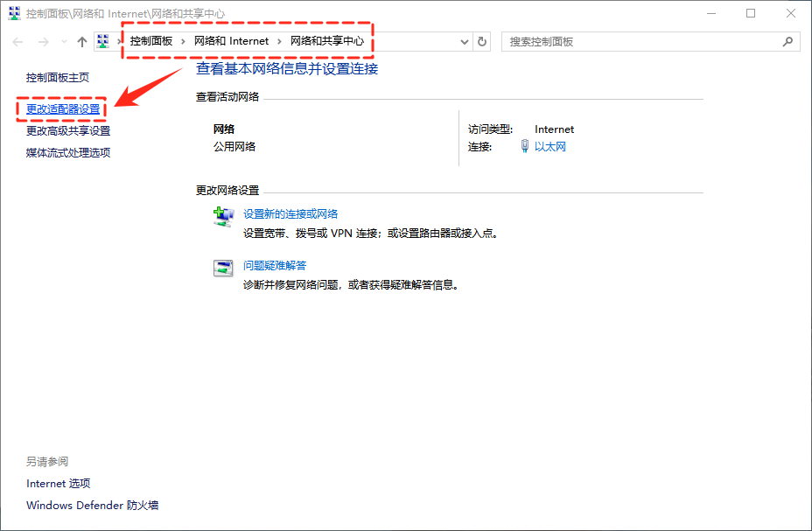
Task: Click the magnifier icon in the search box
Action: 787,41
